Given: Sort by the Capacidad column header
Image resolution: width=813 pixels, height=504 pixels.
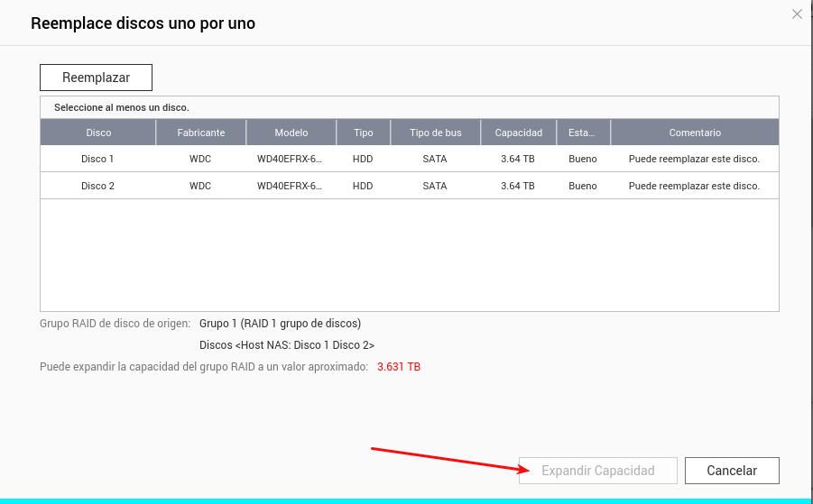Looking at the screenshot, I should [x=518, y=133].
